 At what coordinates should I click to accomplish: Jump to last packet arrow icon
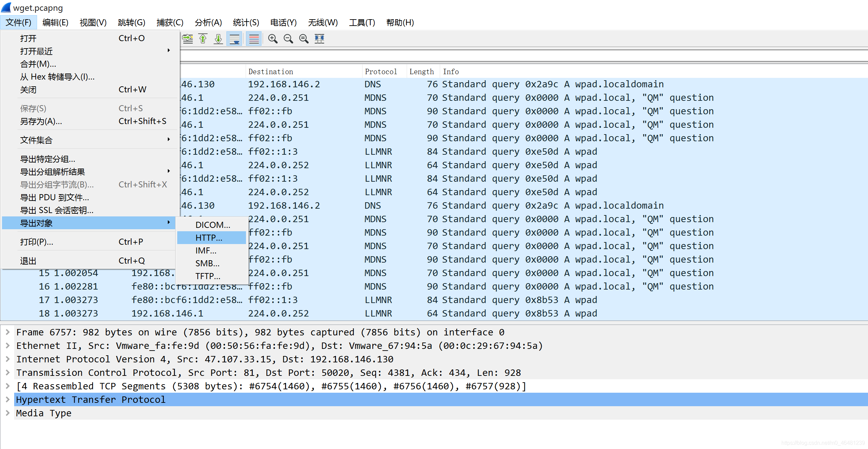218,39
